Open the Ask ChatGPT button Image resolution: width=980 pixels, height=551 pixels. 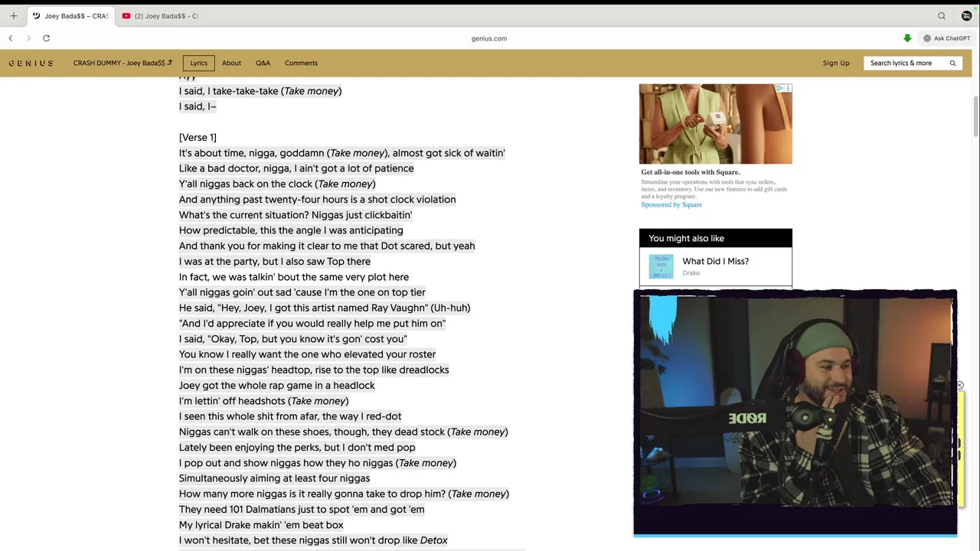click(x=947, y=38)
